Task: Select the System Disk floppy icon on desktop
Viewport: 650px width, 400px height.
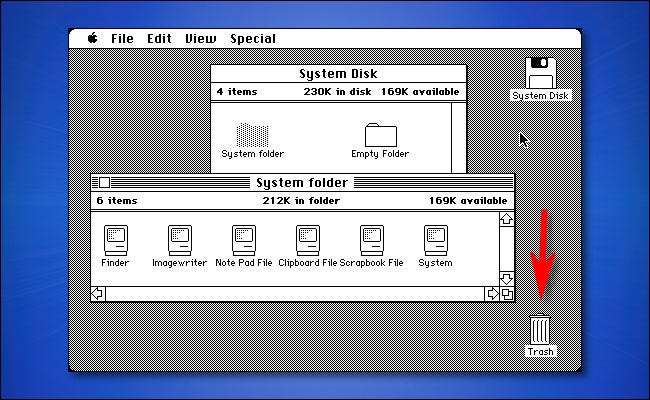Action: (541, 73)
